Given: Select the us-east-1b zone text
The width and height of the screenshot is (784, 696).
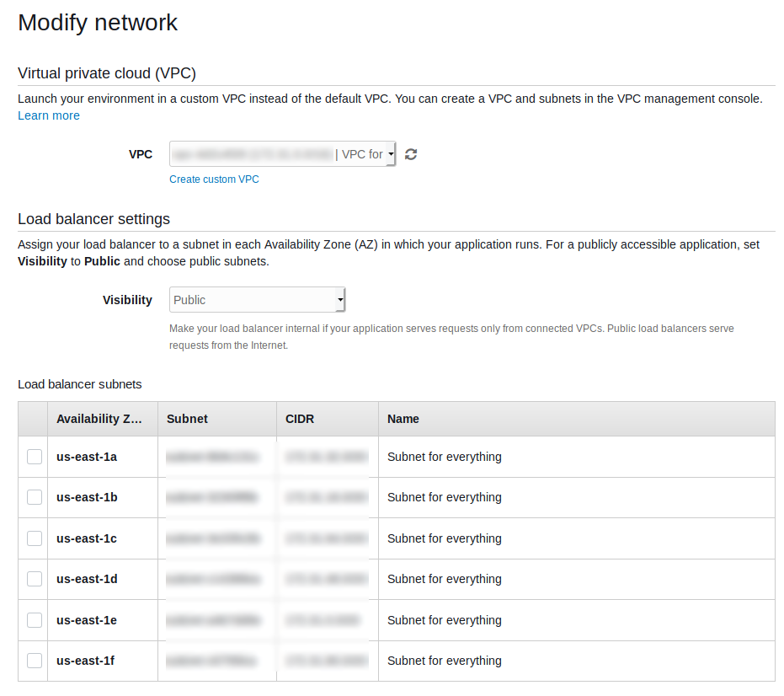Looking at the screenshot, I should [87, 497].
